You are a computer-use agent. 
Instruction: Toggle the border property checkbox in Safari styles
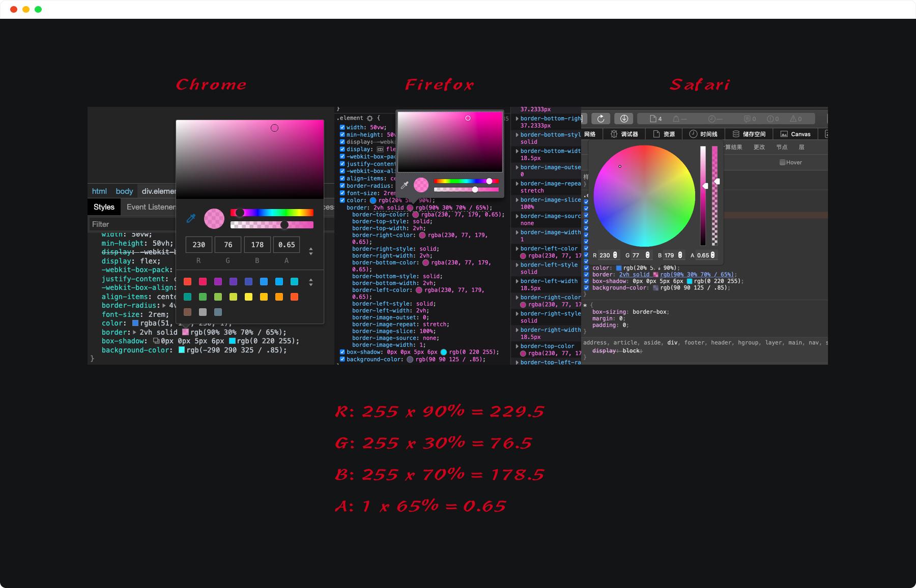586,275
